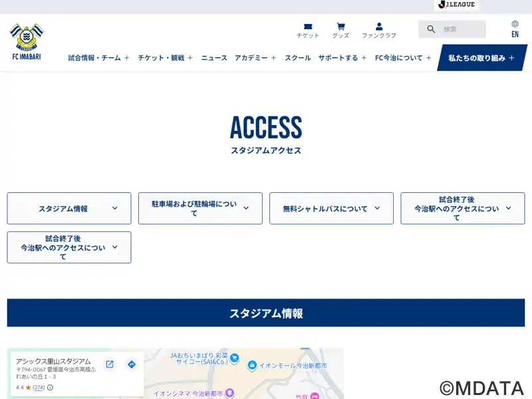The width and height of the screenshot is (532, 399).
Task: Open the グッズ shopping cart icon
Action: tap(340, 31)
